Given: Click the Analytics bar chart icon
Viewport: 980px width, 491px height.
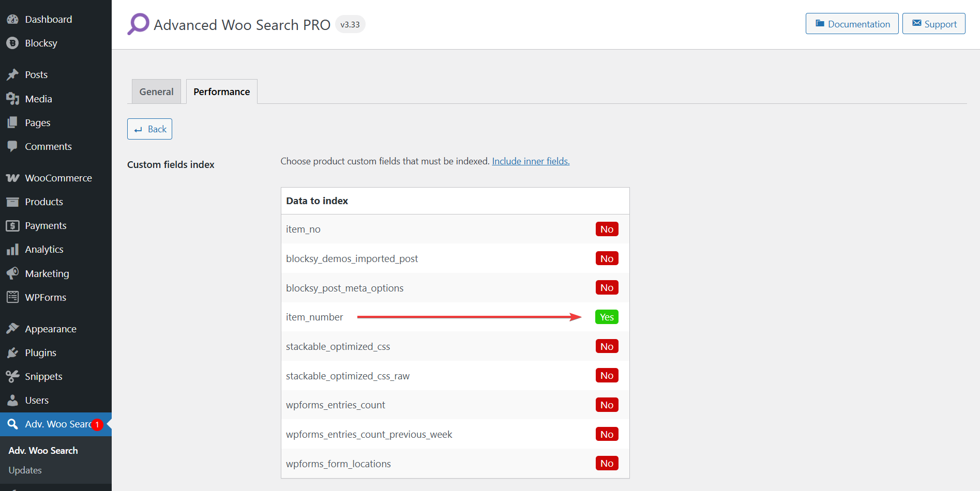Looking at the screenshot, I should [x=12, y=250].
